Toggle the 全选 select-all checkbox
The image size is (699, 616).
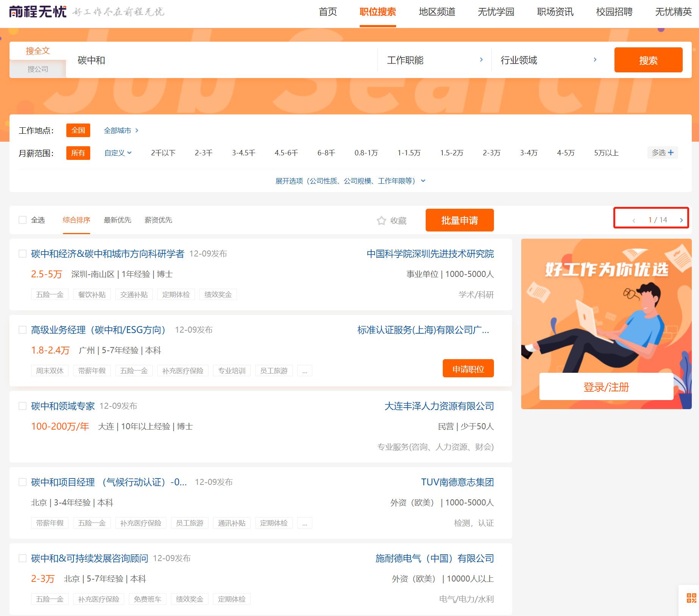23,220
